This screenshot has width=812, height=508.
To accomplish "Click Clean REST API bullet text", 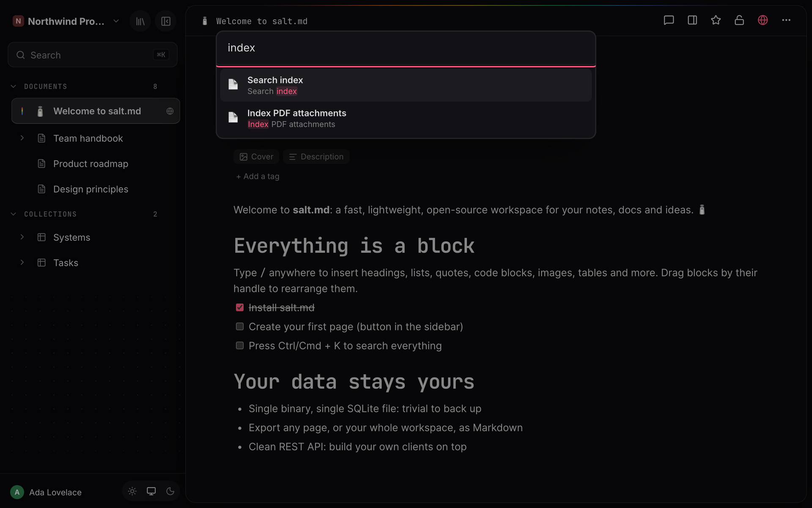I will click(357, 447).
